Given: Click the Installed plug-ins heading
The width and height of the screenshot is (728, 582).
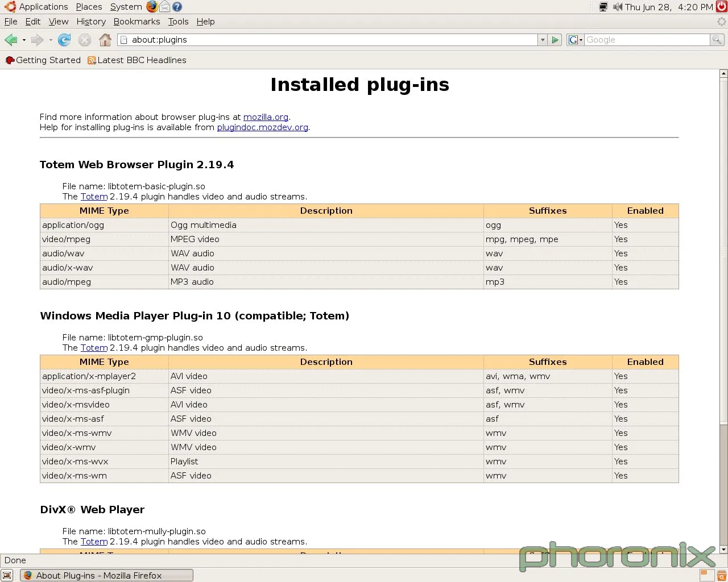Looking at the screenshot, I should click(359, 85).
